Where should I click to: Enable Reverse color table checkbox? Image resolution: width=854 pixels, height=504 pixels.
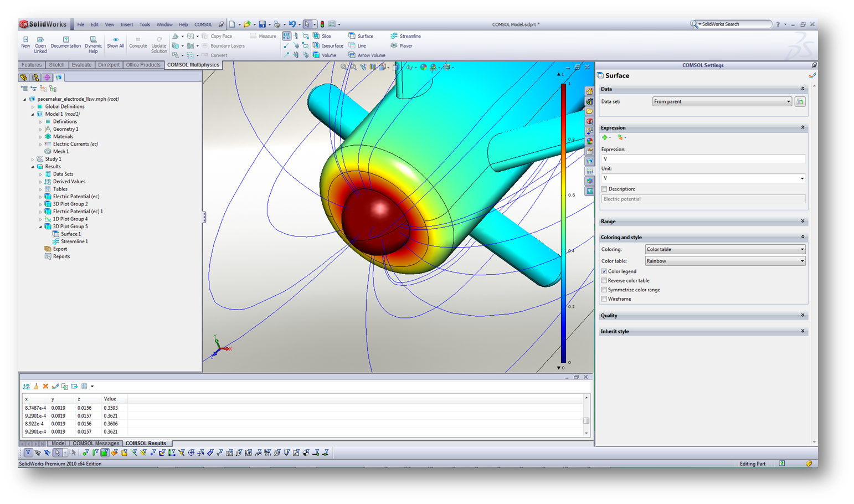(x=604, y=280)
